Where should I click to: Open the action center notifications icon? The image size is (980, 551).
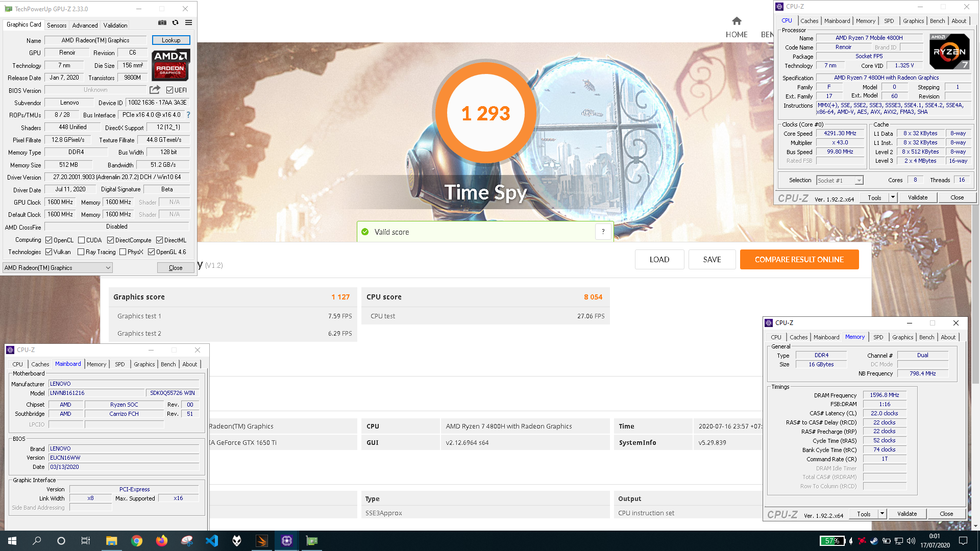(x=963, y=541)
